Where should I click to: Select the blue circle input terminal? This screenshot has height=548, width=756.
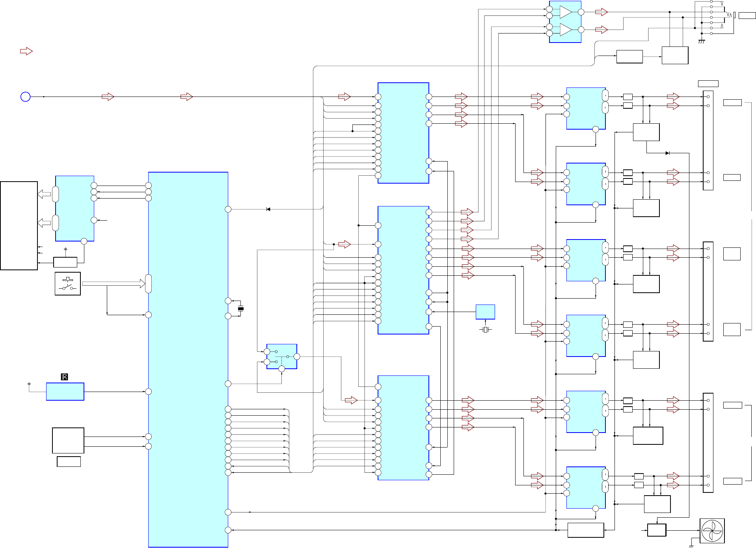[x=25, y=97]
